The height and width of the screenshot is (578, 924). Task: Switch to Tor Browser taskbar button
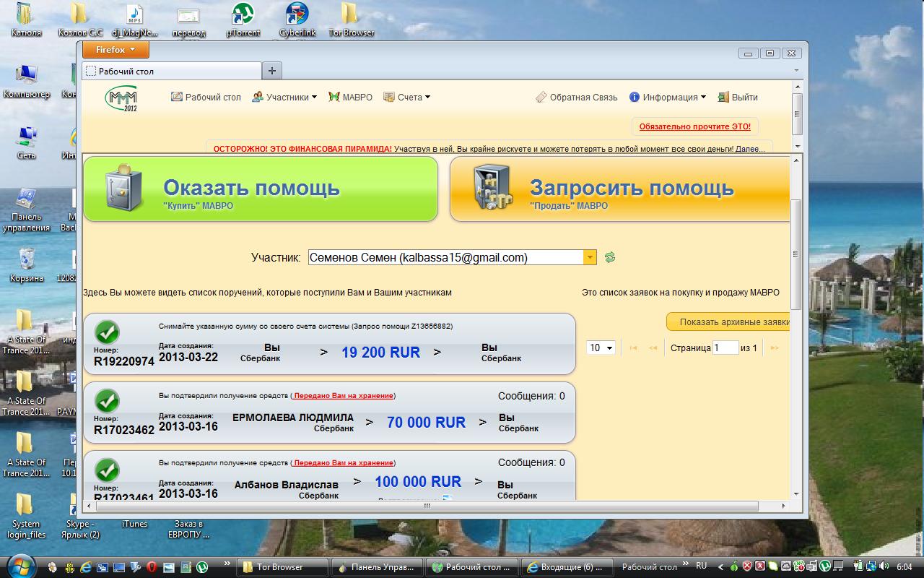(282, 567)
